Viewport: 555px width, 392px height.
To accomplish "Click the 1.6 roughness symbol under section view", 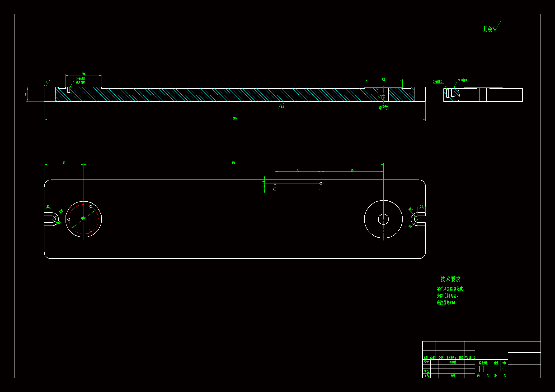I will (x=282, y=106).
